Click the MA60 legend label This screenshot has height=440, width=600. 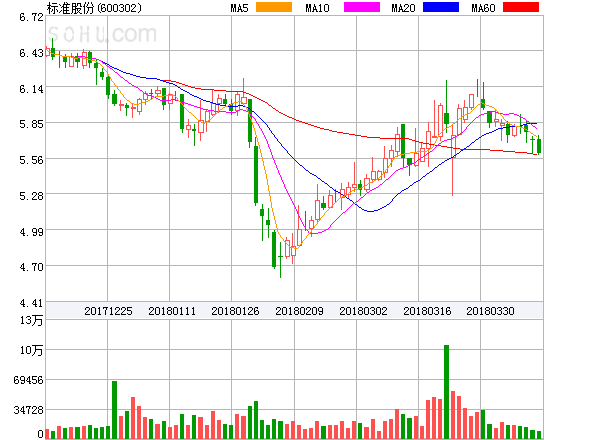coord(483,8)
